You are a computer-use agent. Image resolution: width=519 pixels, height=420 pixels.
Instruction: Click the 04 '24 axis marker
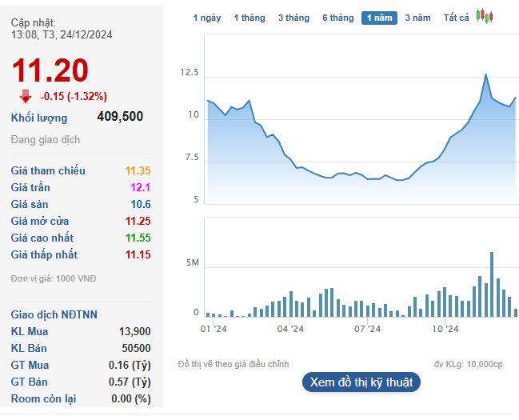tap(290, 328)
